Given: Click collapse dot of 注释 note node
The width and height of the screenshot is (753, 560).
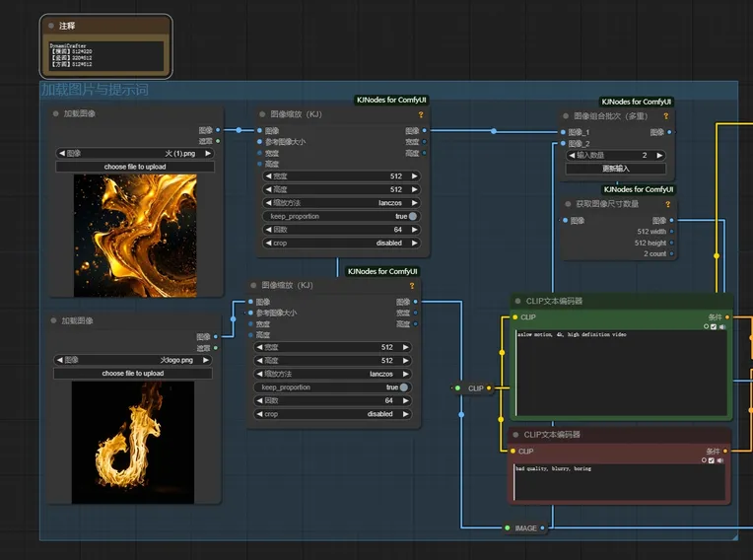Looking at the screenshot, I should coord(50,25).
